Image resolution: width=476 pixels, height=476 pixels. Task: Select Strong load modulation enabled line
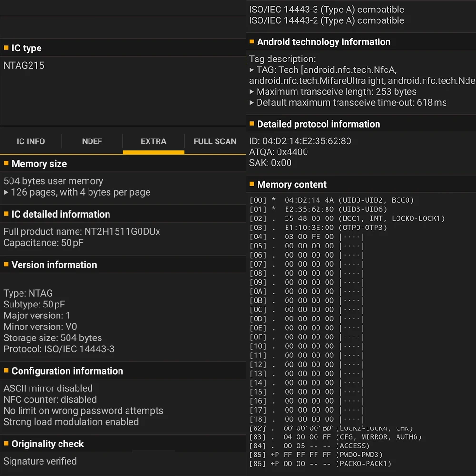[71, 422]
